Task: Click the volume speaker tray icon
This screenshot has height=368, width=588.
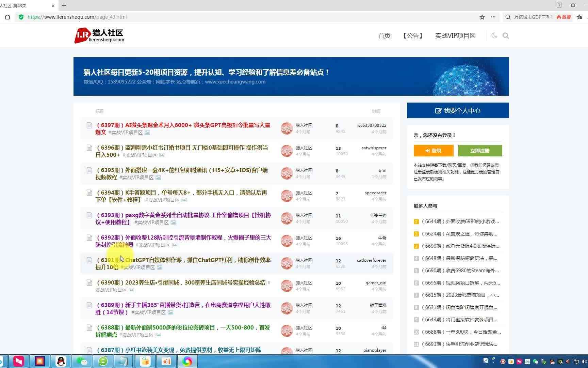Action: pyautogui.click(x=584, y=361)
